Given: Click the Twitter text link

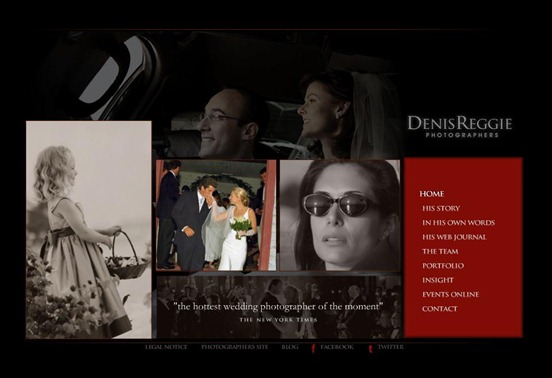Looking at the screenshot, I should [x=390, y=347].
